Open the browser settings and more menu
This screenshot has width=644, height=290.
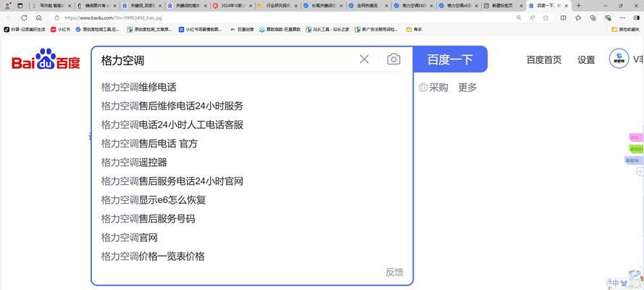tap(623, 17)
